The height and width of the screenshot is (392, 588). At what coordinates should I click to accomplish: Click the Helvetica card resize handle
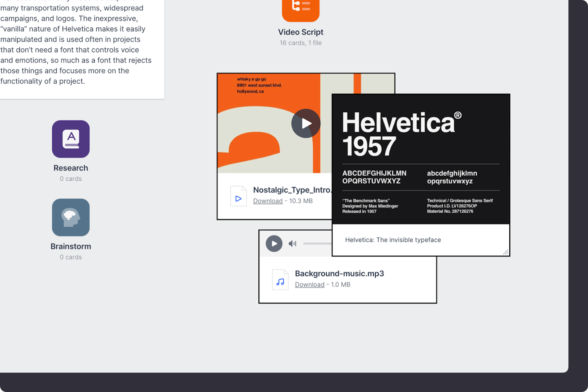pos(505,252)
